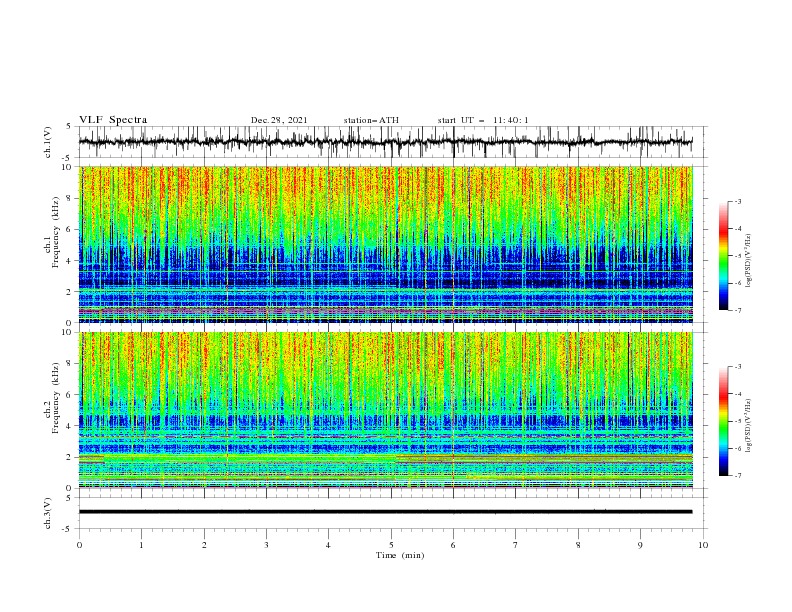Screen dimensions: 792x612
Task: Click the ch.2 spectrogram color scale bar
Action: point(723,421)
